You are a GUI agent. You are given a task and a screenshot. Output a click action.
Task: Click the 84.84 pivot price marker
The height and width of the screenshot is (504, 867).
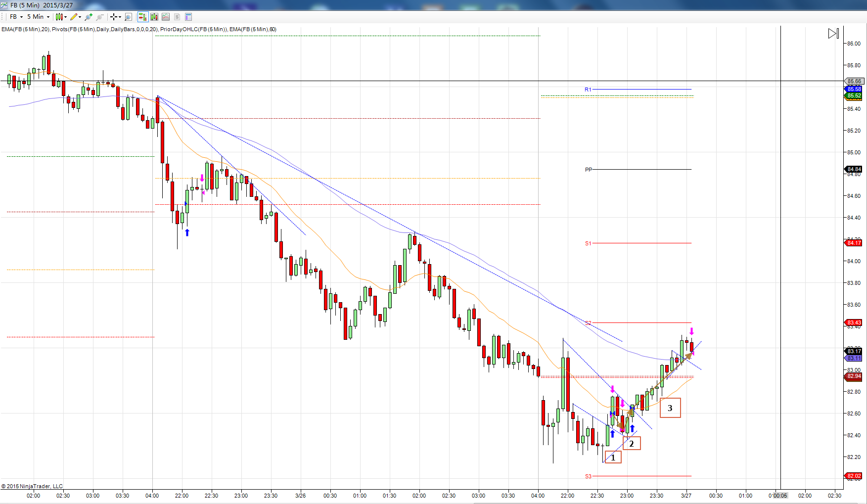854,169
